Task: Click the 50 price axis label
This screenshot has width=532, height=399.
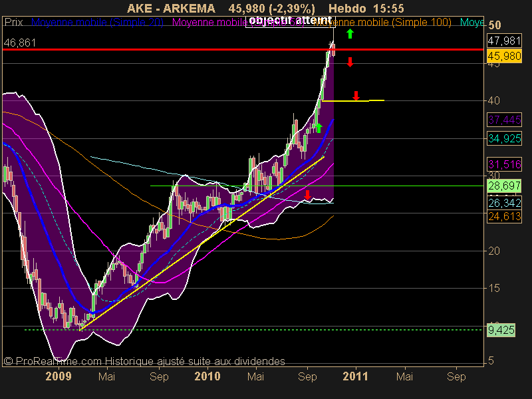Action: click(495, 25)
